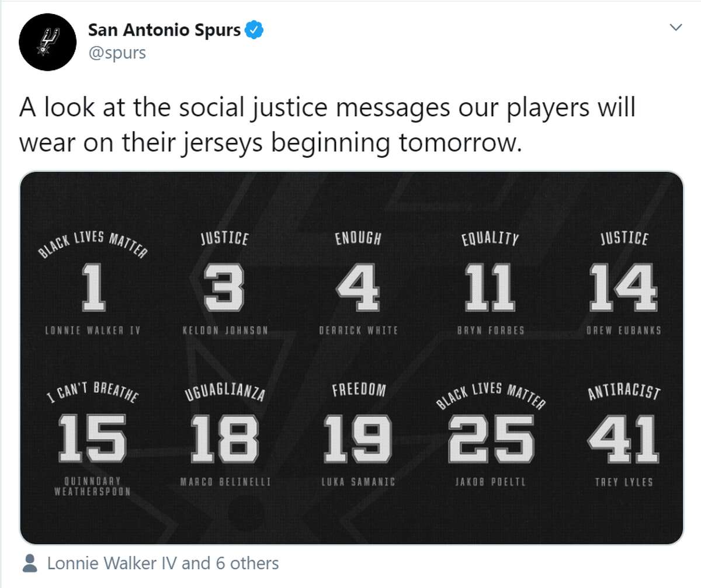Open the "Lonnie Walker IV and 6 others" tags

[x=163, y=563]
